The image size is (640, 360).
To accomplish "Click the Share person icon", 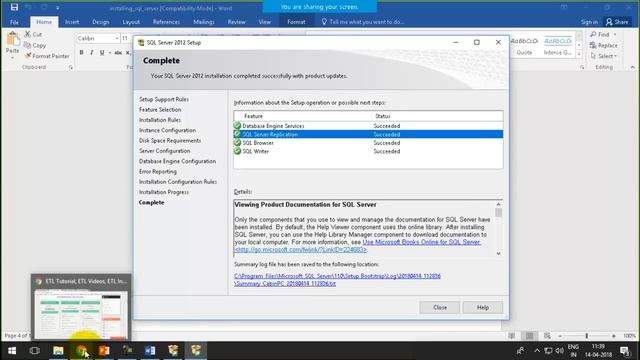I will (x=609, y=22).
